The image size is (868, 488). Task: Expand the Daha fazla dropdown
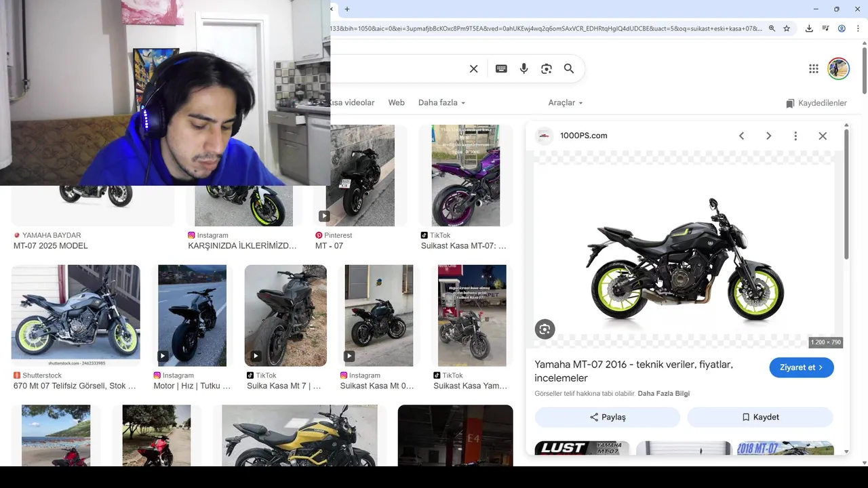point(441,102)
